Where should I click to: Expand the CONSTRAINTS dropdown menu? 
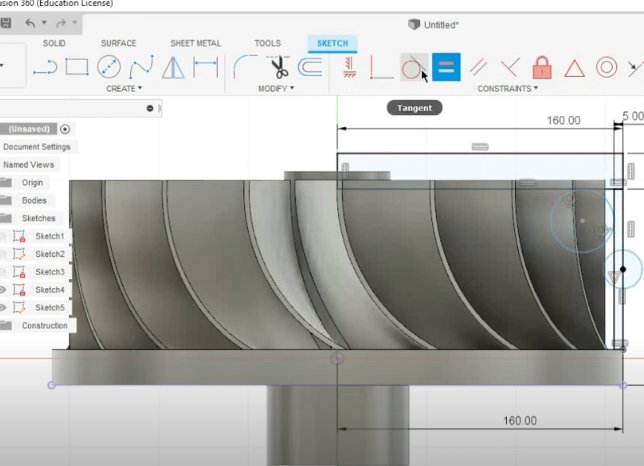point(508,89)
